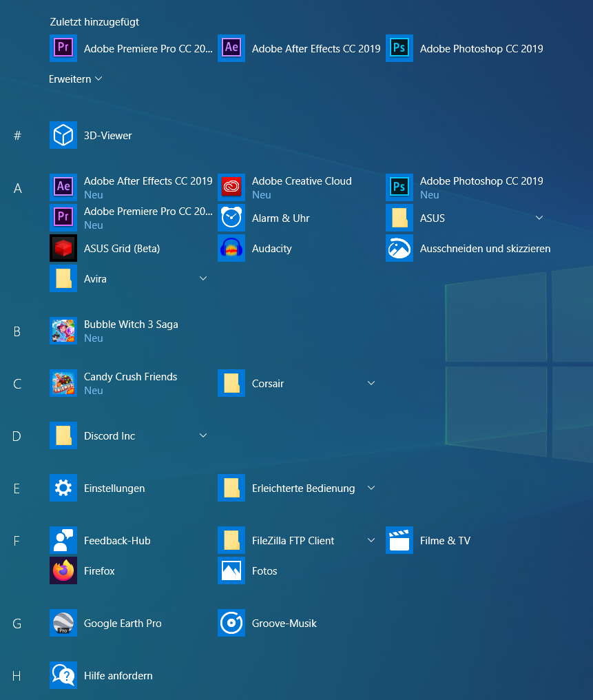Click the letter E section header
Screen dimensions: 593x700
(x=17, y=488)
